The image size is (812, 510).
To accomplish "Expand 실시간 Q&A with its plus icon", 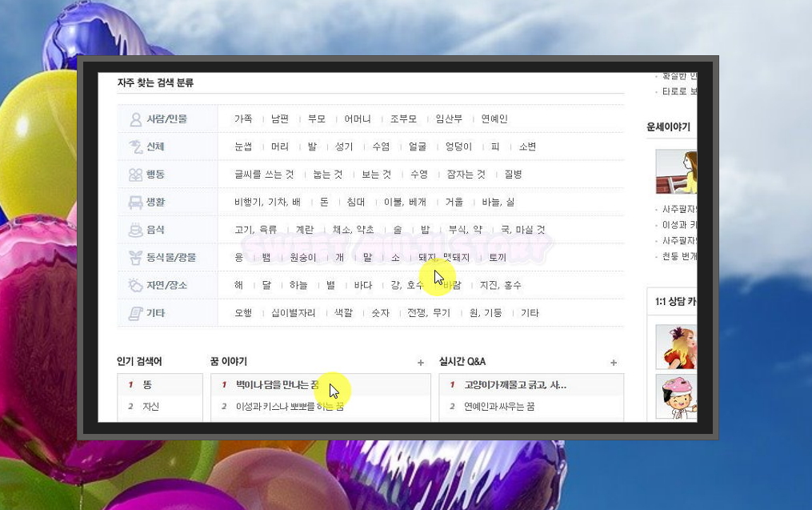I will tap(614, 363).
